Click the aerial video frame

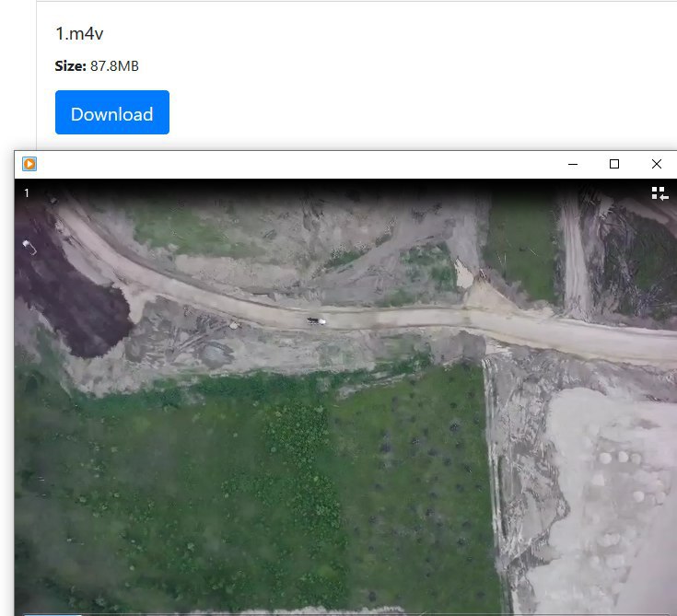(345, 397)
